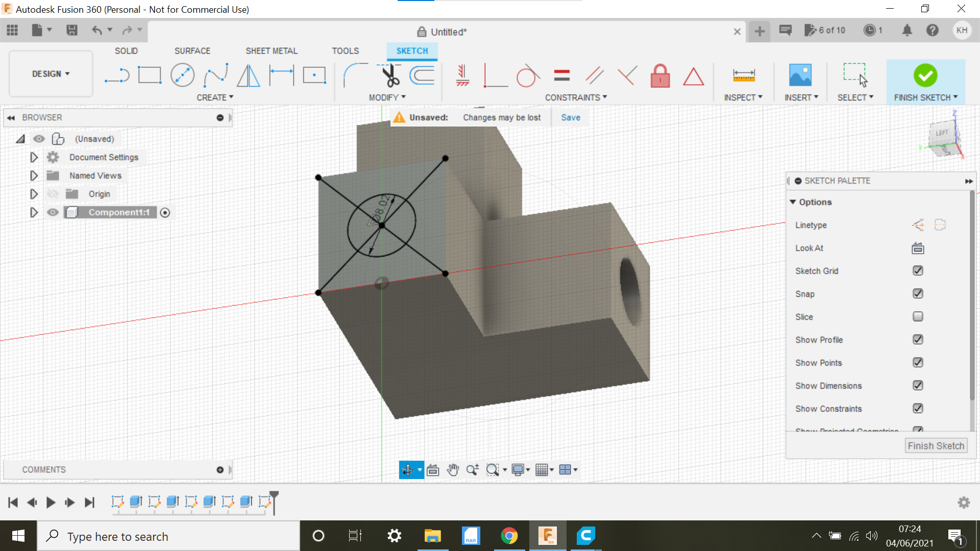
Task: Select the Center Diameter Circle tool
Action: pyautogui.click(x=182, y=74)
